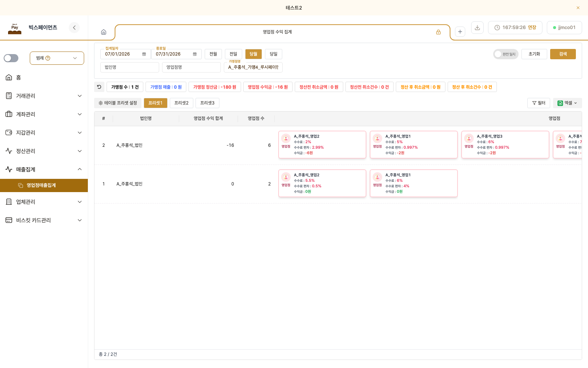Switch to the 프리셋2 tab
The width and height of the screenshot is (588, 368).
pyautogui.click(x=182, y=103)
